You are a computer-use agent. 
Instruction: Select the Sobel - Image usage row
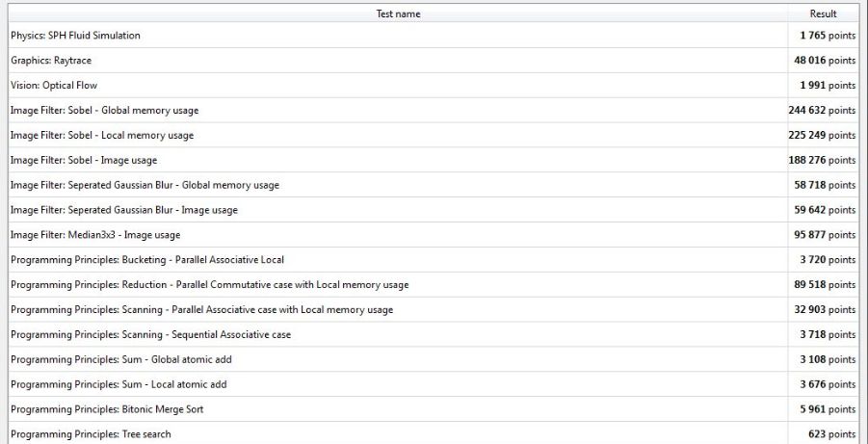click(x=83, y=160)
